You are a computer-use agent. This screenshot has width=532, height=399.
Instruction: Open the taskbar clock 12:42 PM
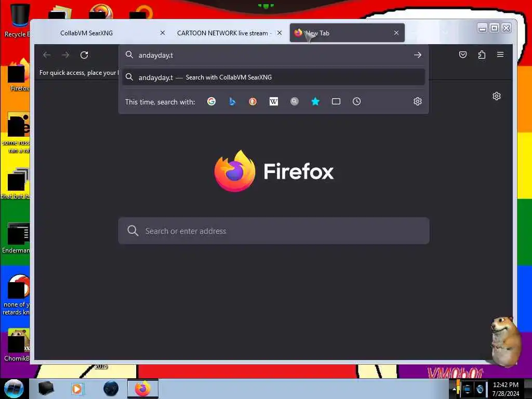click(506, 389)
